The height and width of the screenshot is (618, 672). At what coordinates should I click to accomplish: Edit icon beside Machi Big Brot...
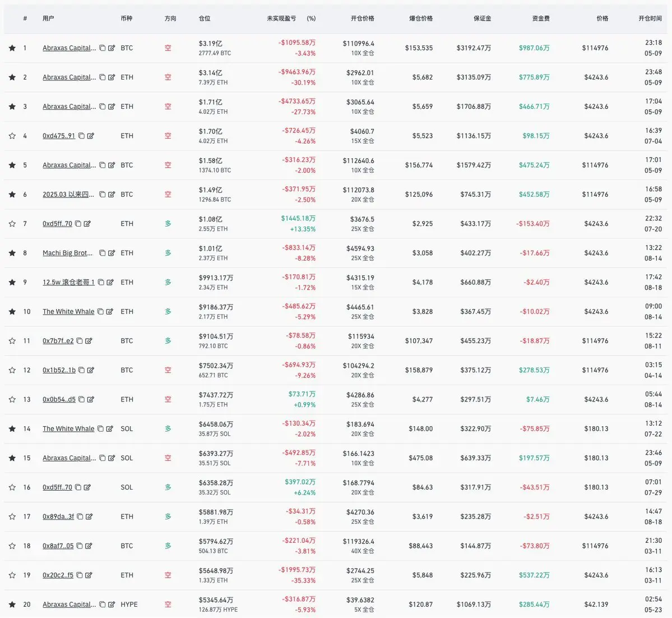click(112, 253)
